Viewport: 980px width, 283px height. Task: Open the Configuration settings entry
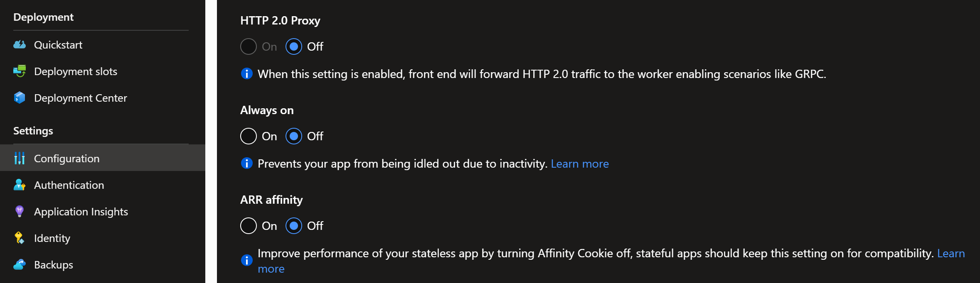pyautogui.click(x=66, y=158)
